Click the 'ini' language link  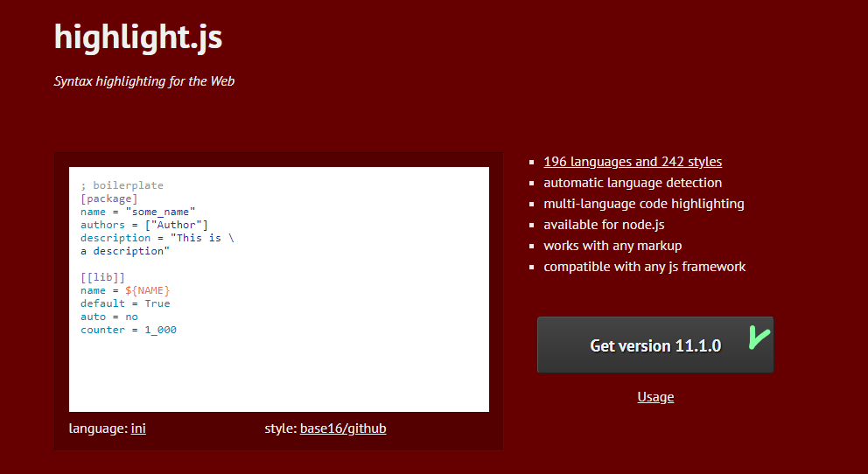tap(138, 429)
